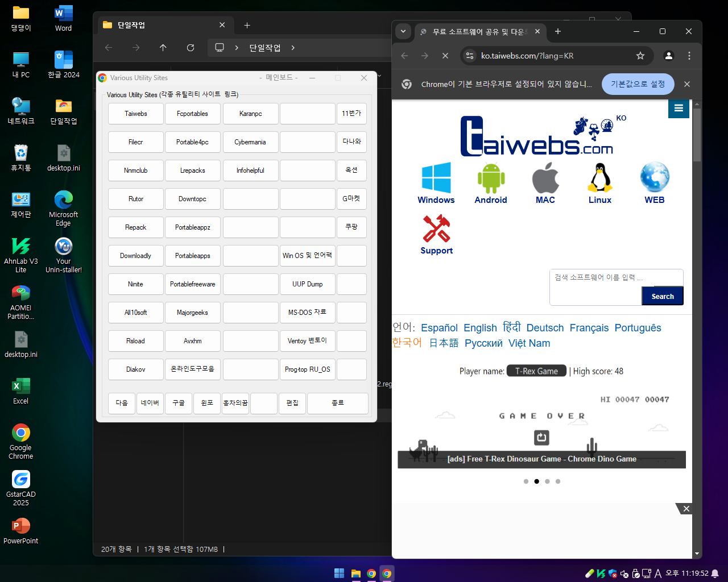
Task: Open the 한글 2024 desktop icon
Action: click(x=63, y=65)
